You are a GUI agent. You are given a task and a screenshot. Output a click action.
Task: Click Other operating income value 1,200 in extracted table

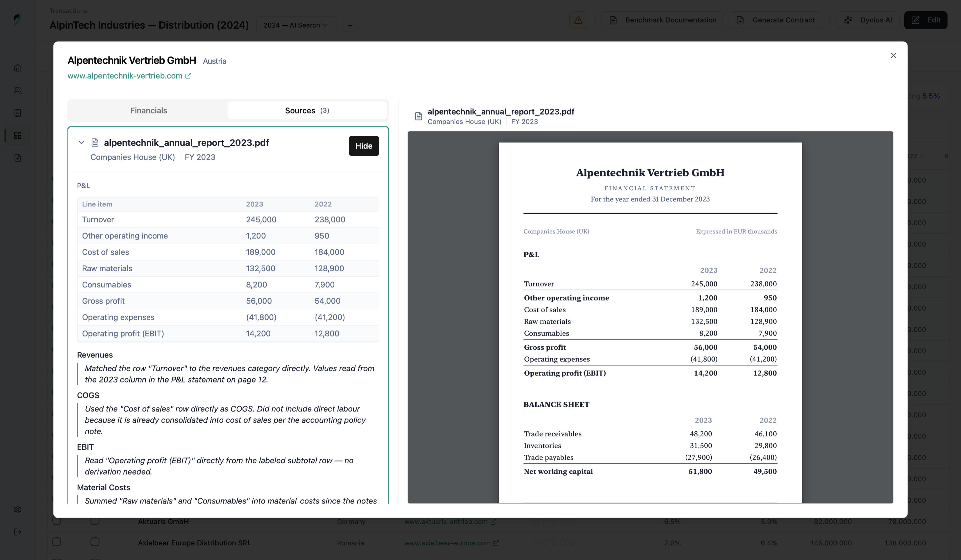coord(256,236)
